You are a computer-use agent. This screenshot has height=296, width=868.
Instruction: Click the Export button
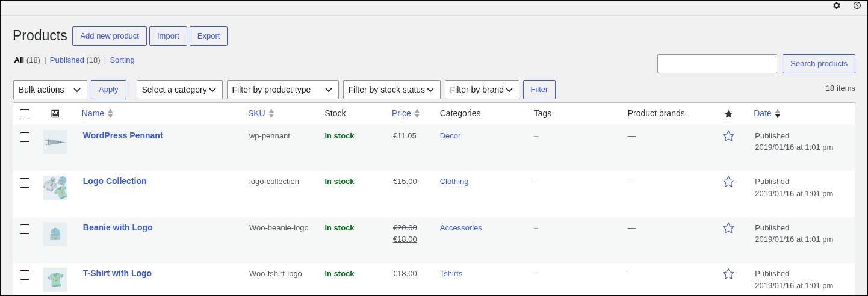(x=208, y=36)
